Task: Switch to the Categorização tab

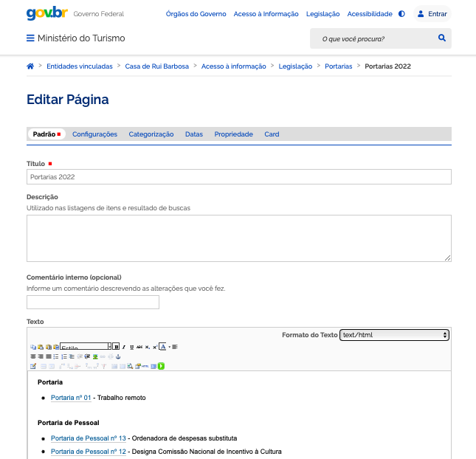Action: [x=151, y=134]
